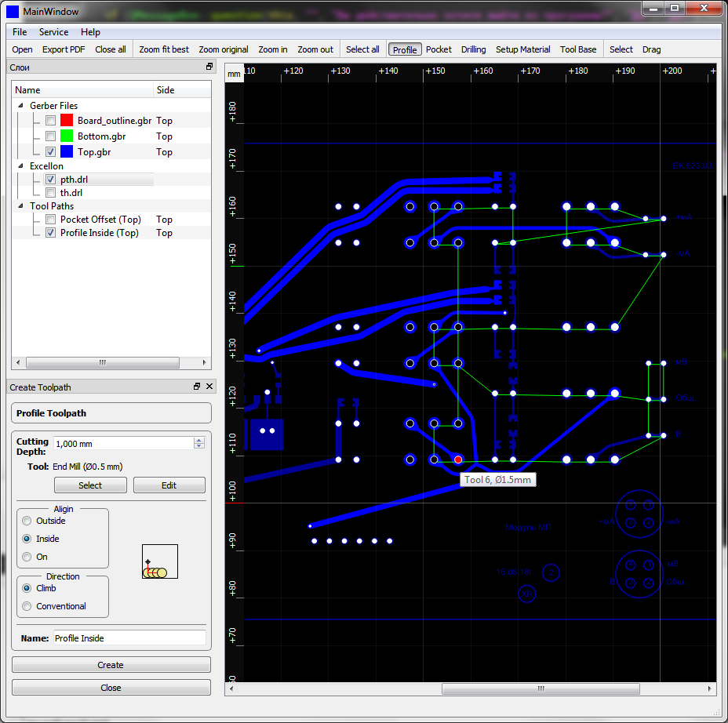Viewport: 728px width, 723px height.
Task: Open the Tool Base
Action: point(578,49)
